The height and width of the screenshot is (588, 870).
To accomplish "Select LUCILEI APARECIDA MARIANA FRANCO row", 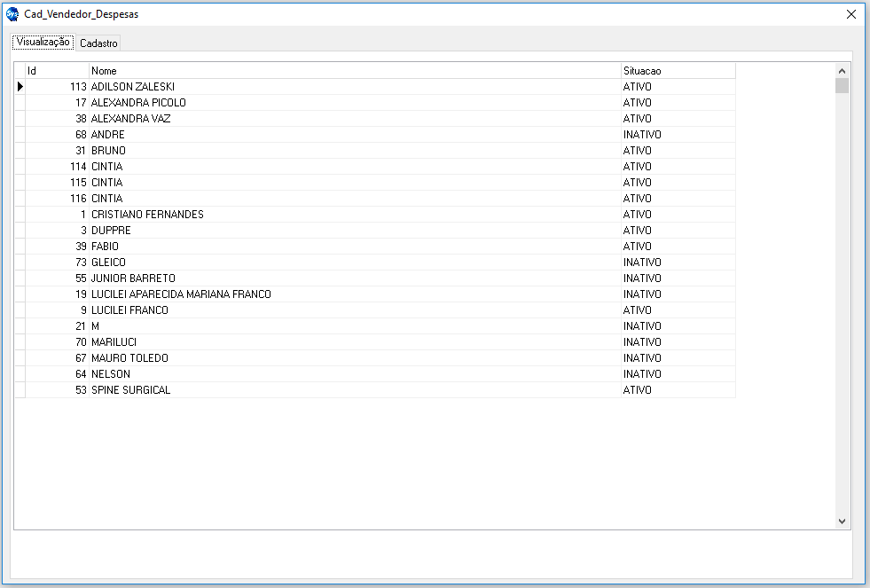I will click(x=181, y=294).
